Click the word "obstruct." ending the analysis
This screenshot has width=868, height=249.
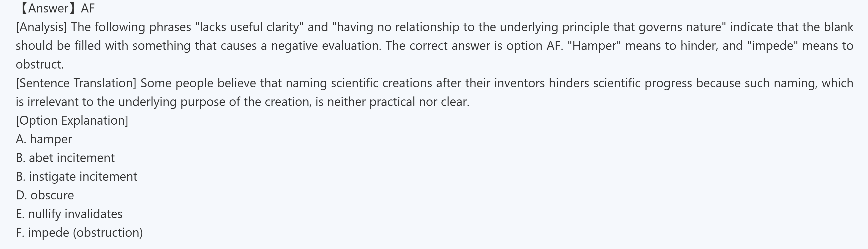click(40, 64)
